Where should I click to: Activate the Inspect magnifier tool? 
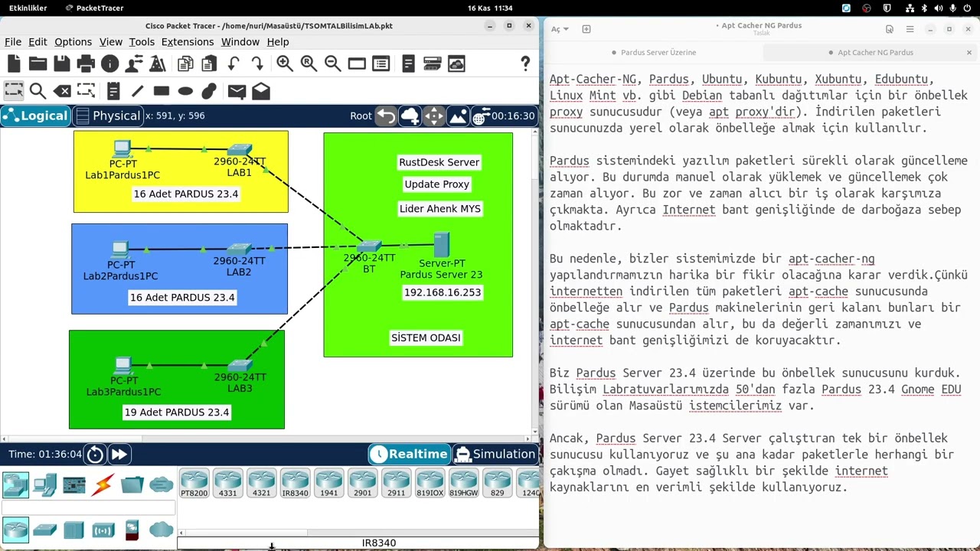click(x=38, y=91)
